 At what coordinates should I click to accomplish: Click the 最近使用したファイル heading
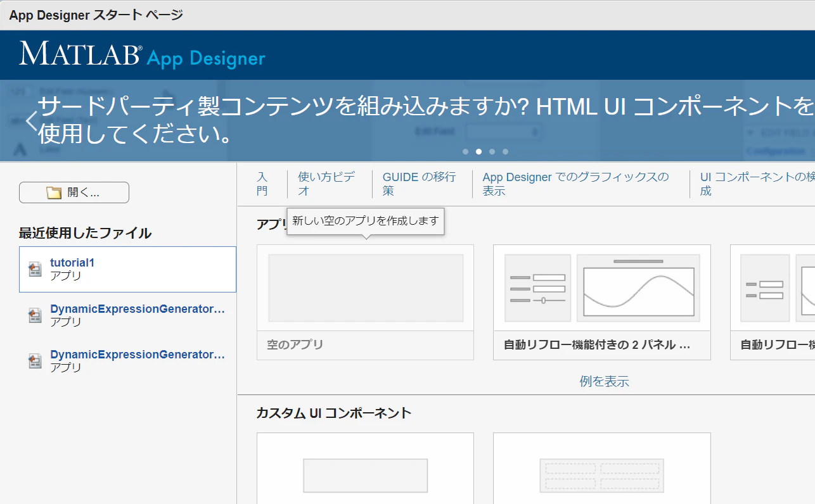click(85, 233)
